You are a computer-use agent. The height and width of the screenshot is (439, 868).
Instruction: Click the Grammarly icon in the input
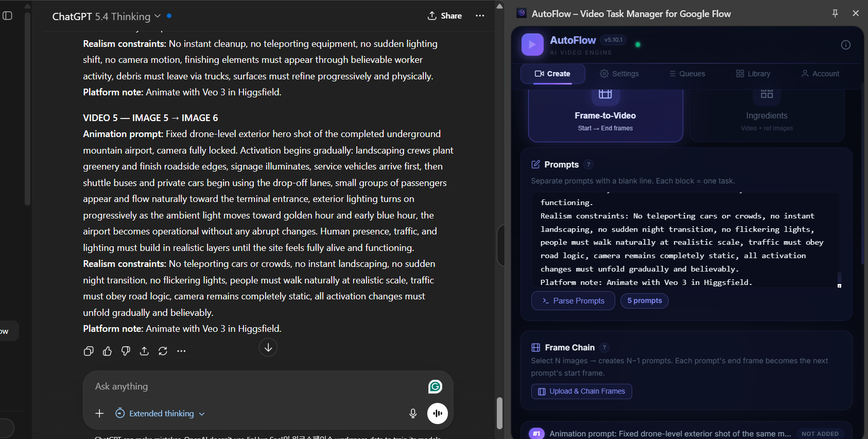(x=435, y=386)
